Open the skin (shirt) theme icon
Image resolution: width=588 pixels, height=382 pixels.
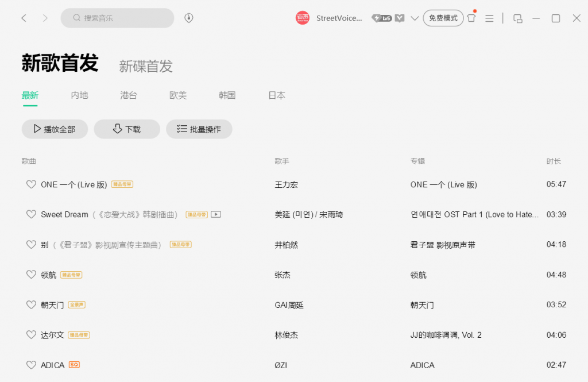click(471, 18)
